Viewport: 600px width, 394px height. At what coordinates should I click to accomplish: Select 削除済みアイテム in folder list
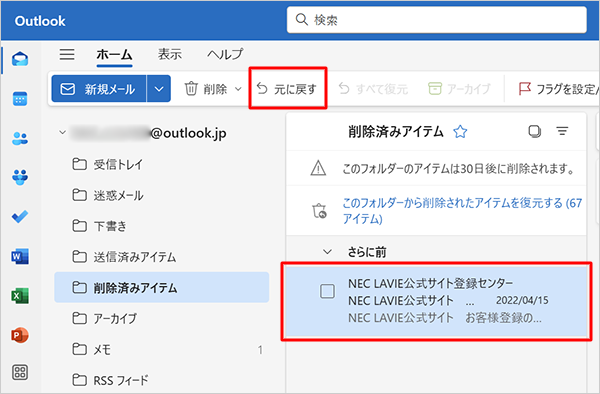161,287
